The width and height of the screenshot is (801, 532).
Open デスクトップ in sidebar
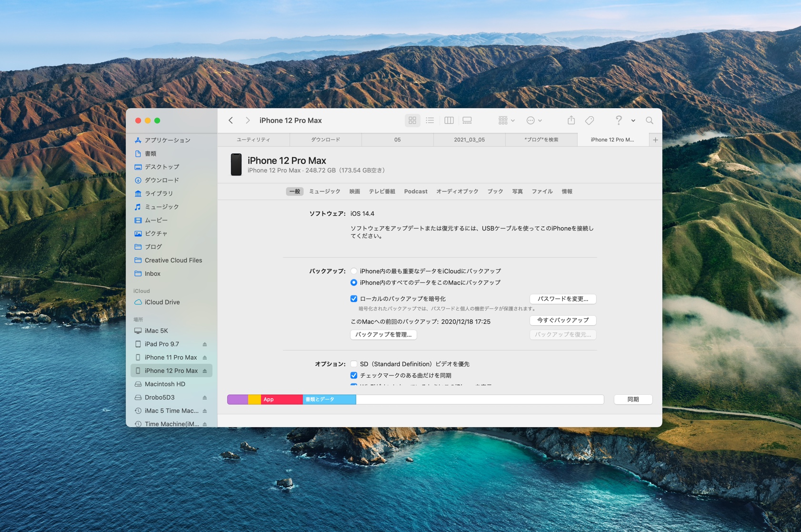[171, 167]
